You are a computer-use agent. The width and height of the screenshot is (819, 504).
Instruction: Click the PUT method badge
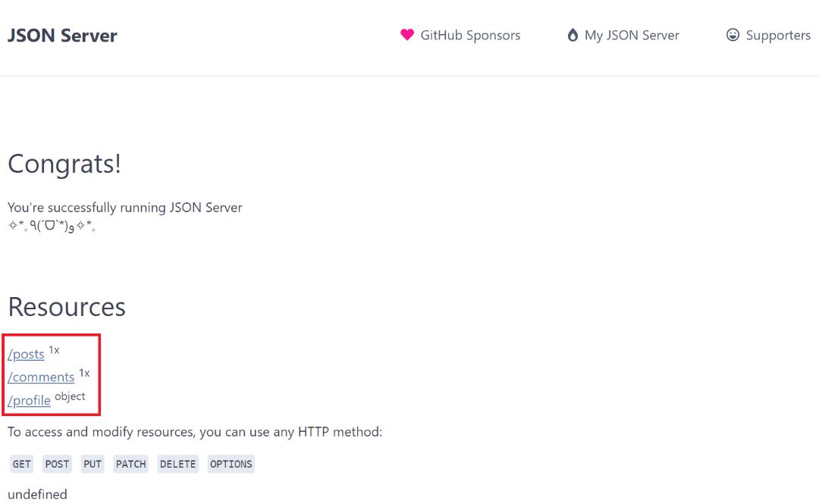93,464
